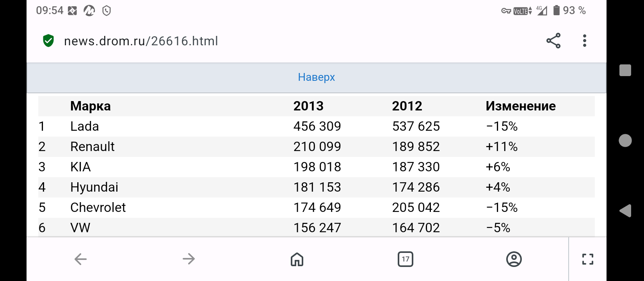Toggle fullscreen mode icon

click(588, 259)
